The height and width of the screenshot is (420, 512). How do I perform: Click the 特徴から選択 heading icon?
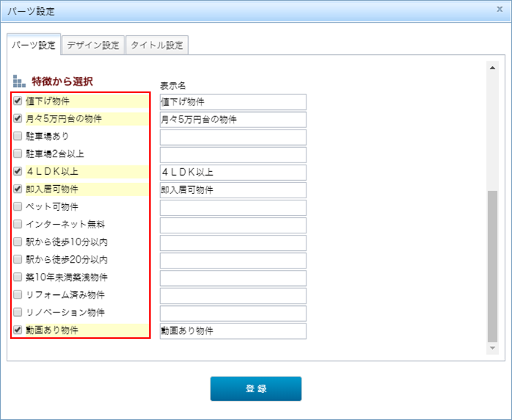pos(19,80)
